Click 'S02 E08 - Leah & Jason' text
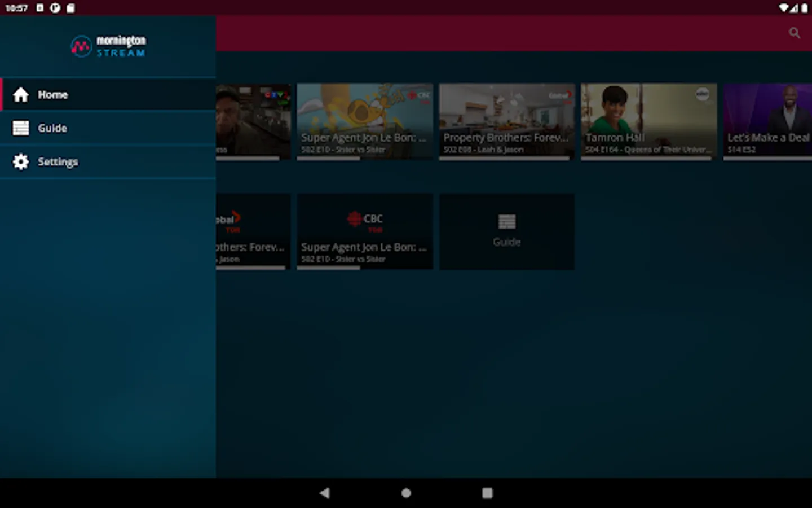Screen dimensions: 812x508 (x=483, y=150)
